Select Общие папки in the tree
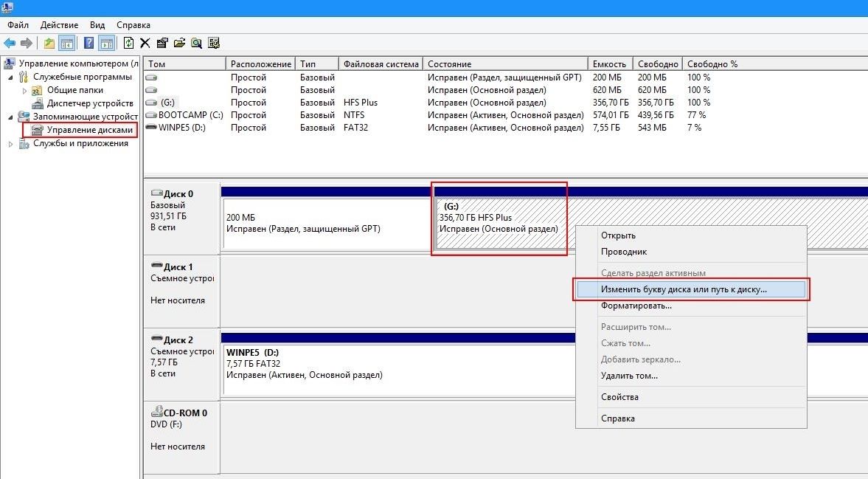Viewport: 868px width, 479px height. 74,90
